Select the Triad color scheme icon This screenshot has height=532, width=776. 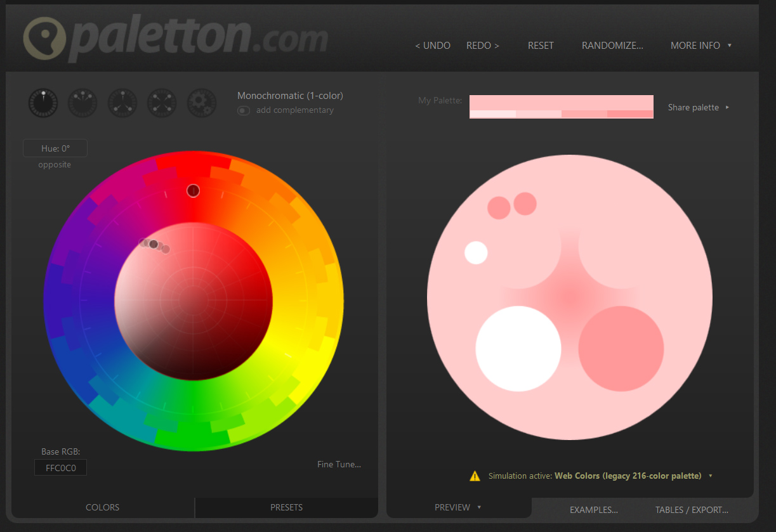click(122, 103)
